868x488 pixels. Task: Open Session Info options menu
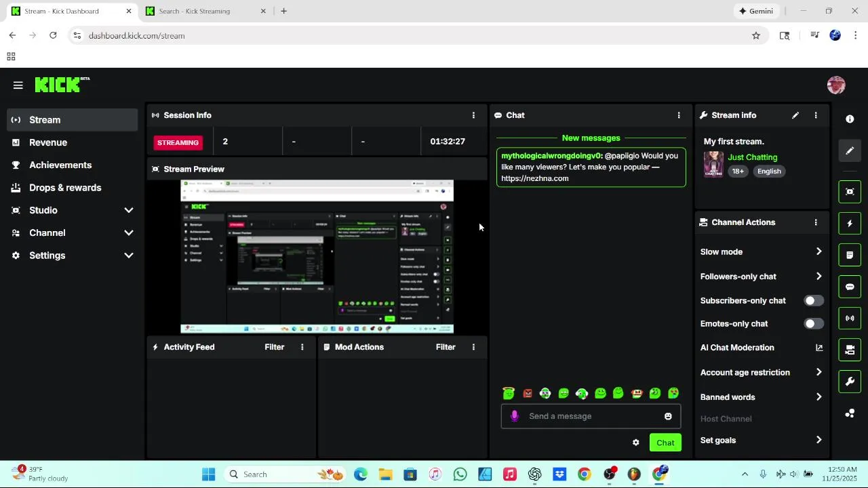[473, 115]
